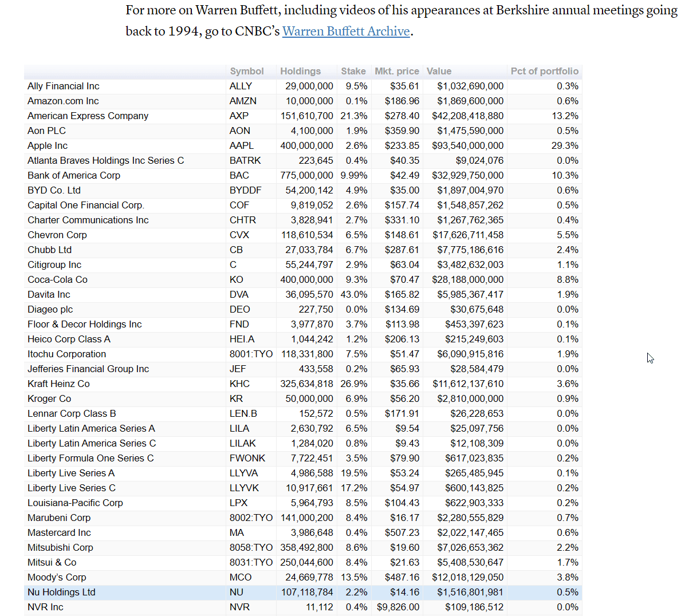Click the Stake column header
685x616 pixels.
(353, 71)
